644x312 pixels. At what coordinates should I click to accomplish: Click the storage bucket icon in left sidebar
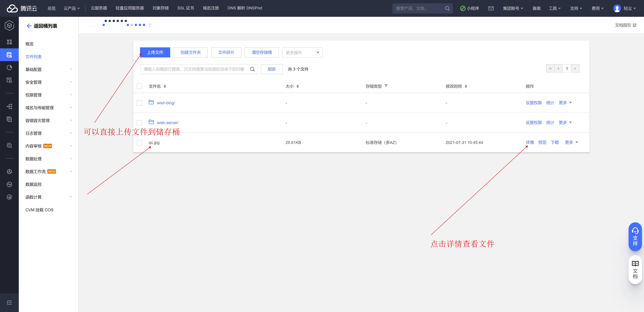[9, 55]
